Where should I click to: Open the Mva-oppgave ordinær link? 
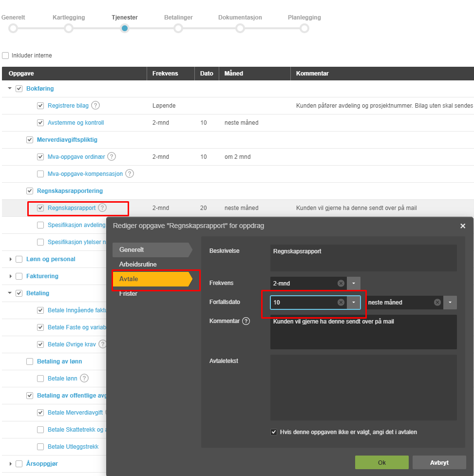(x=76, y=157)
